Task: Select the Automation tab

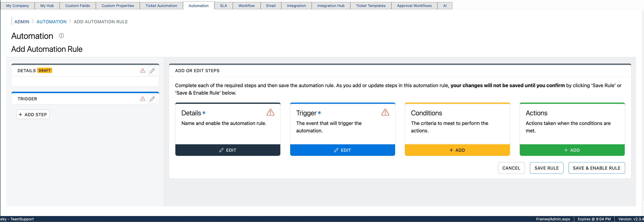Action: (x=199, y=6)
